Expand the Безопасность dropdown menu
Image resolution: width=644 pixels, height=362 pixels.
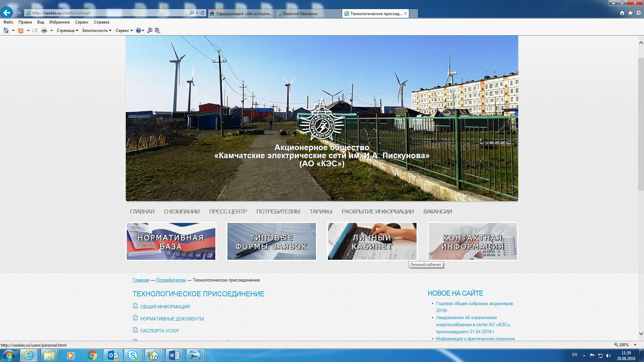97,31
